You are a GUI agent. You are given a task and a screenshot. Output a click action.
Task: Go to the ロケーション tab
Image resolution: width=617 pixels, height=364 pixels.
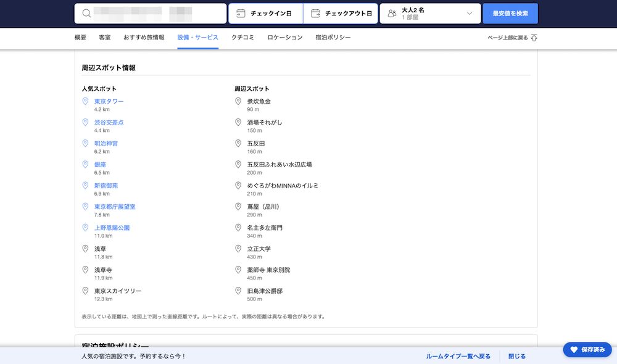click(285, 38)
